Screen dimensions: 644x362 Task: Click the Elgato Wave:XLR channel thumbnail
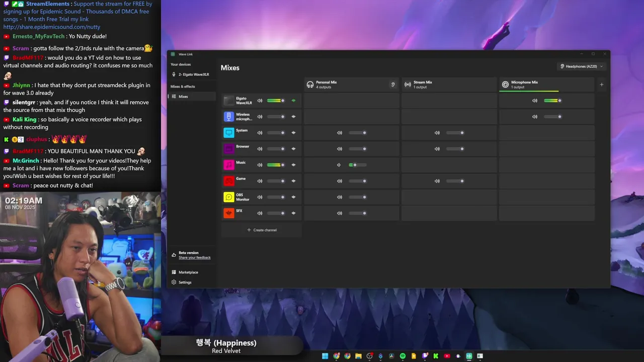click(x=228, y=101)
